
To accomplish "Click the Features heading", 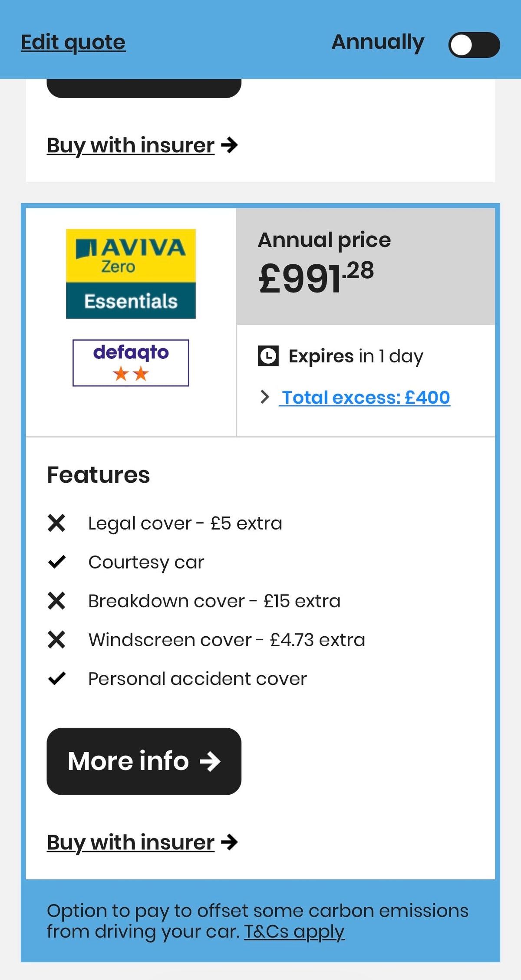I will (x=98, y=474).
